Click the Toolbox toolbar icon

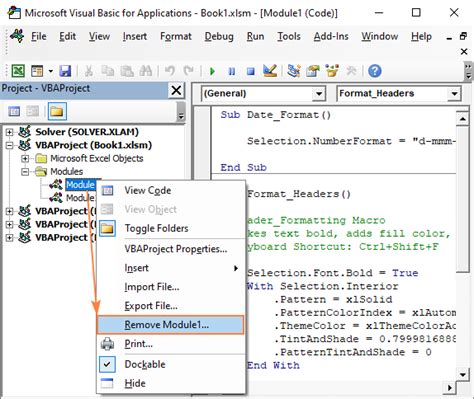pos(351,71)
